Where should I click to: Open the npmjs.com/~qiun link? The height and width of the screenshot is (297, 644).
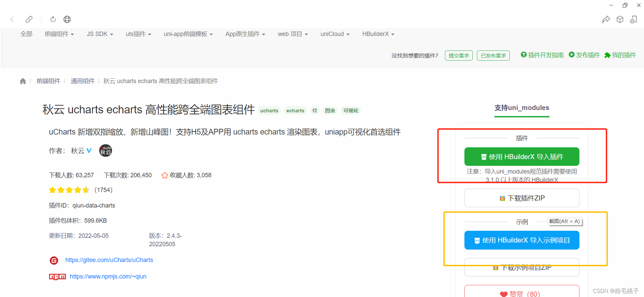[108, 276]
